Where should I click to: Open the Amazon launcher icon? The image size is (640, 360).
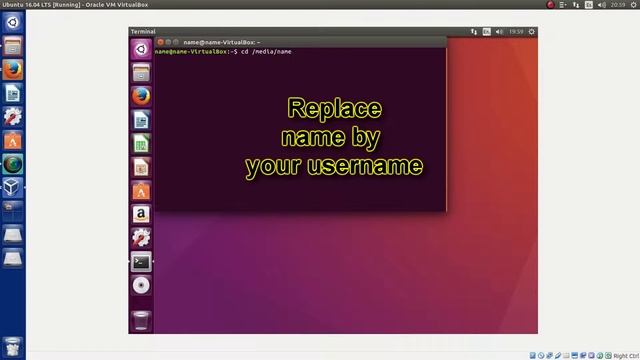[x=141, y=214]
